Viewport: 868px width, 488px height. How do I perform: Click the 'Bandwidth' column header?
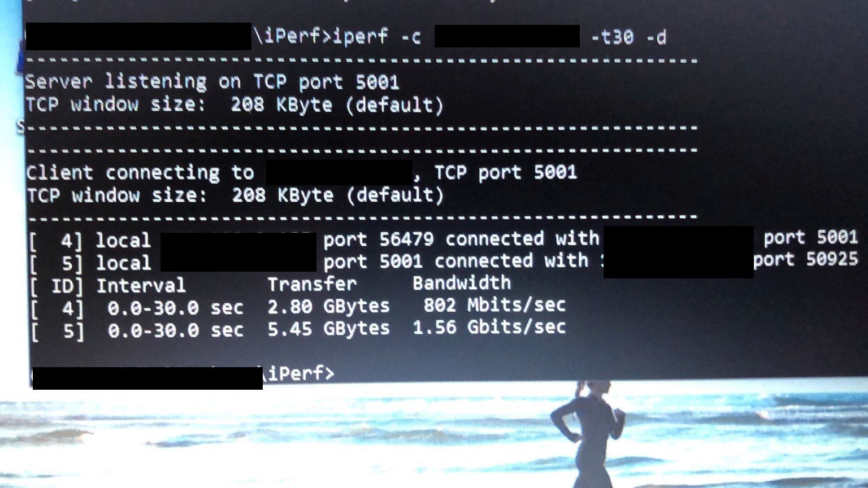(462, 283)
